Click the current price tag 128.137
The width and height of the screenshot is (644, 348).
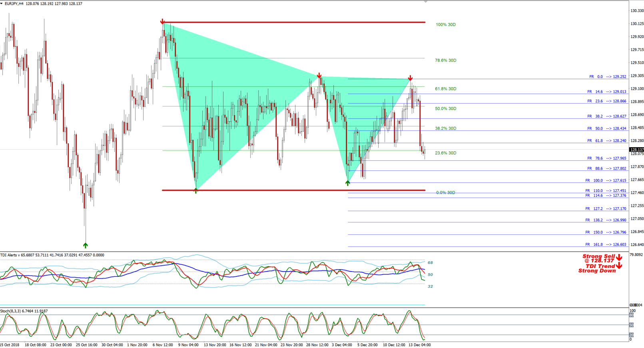point(637,150)
